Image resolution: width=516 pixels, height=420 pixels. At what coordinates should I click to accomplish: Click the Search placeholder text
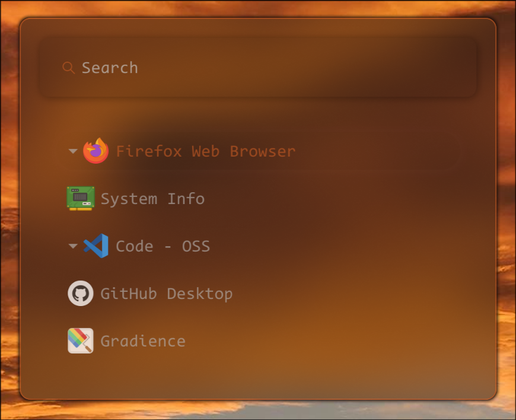[110, 68]
